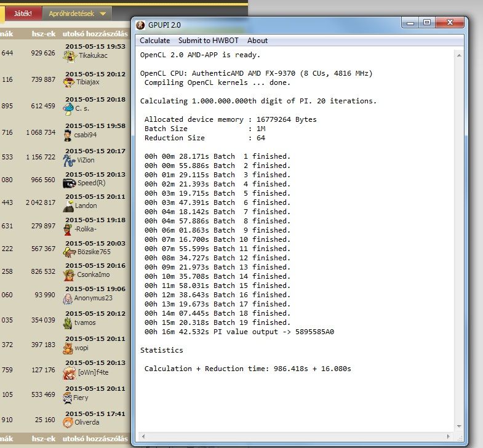Expand the Apróhirdetések dropdown menu
The image size is (483, 448).
(x=77, y=14)
